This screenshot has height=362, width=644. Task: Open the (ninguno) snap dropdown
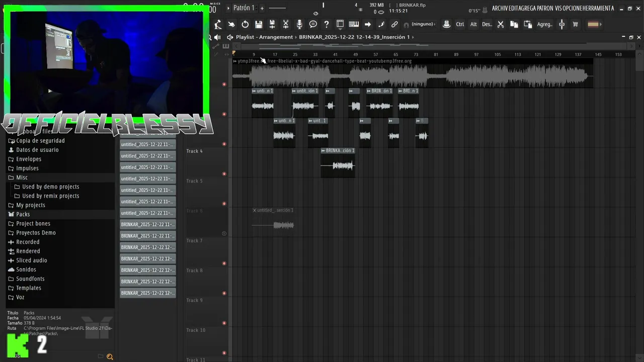click(423, 24)
